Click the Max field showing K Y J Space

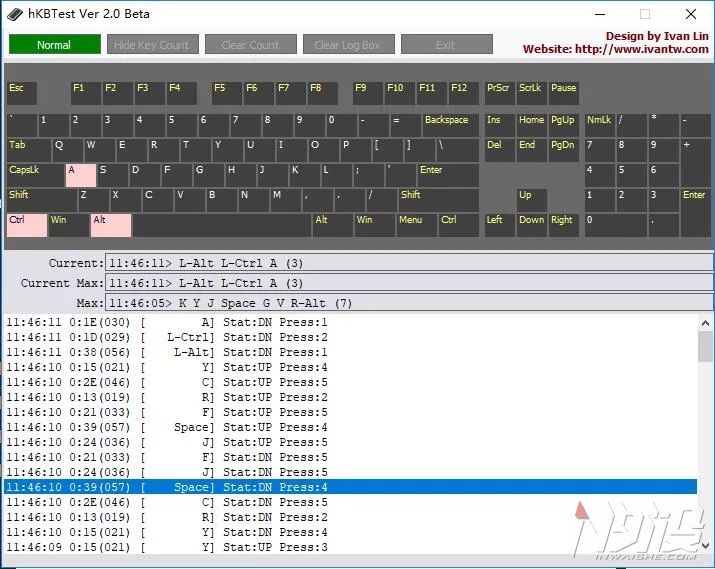click(x=409, y=303)
